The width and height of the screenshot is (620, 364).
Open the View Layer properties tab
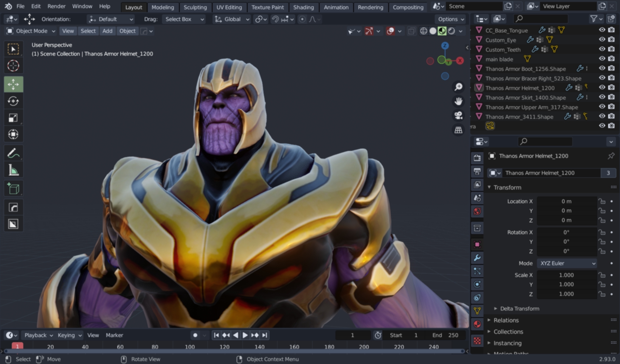[477, 184]
